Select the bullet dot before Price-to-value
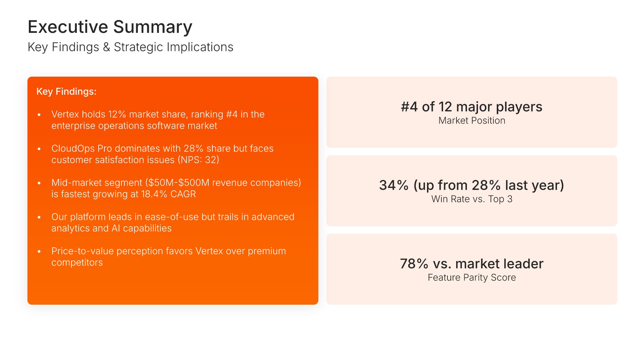644x362 pixels. [x=39, y=251]
